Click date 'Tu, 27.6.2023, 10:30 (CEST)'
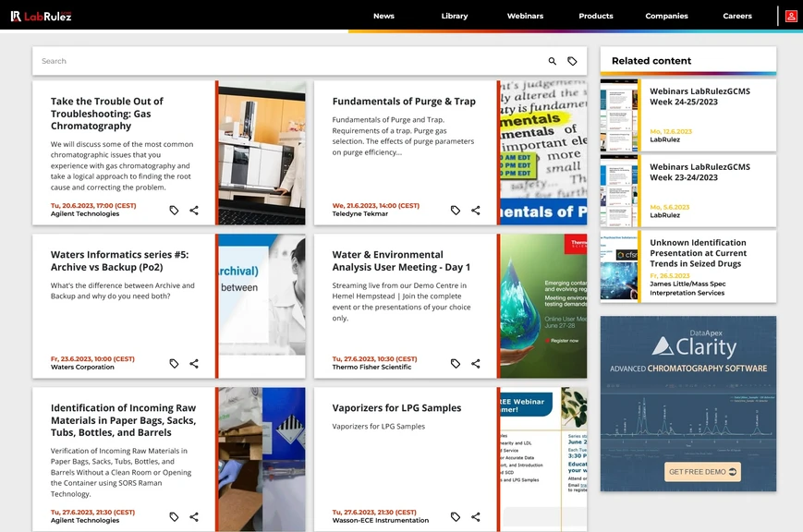Viewport: 803px width, 532px height. pyautogui.click(x=375, y=359)
